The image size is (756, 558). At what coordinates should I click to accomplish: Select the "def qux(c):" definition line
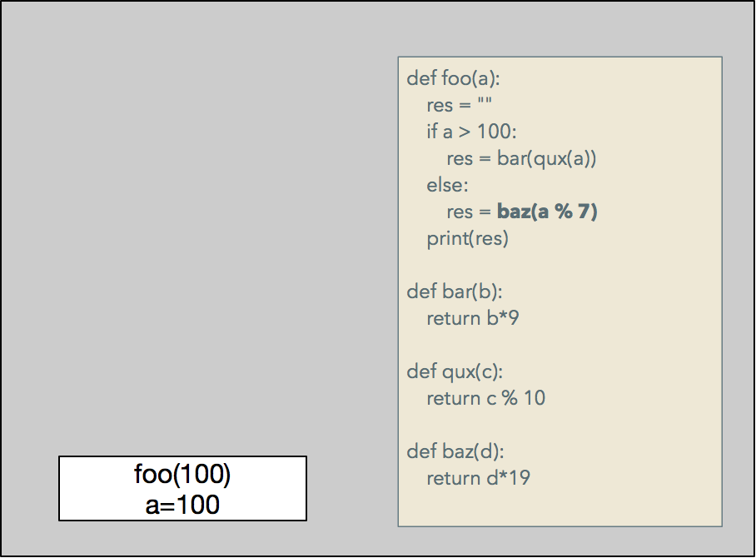[x=455, y=371]
